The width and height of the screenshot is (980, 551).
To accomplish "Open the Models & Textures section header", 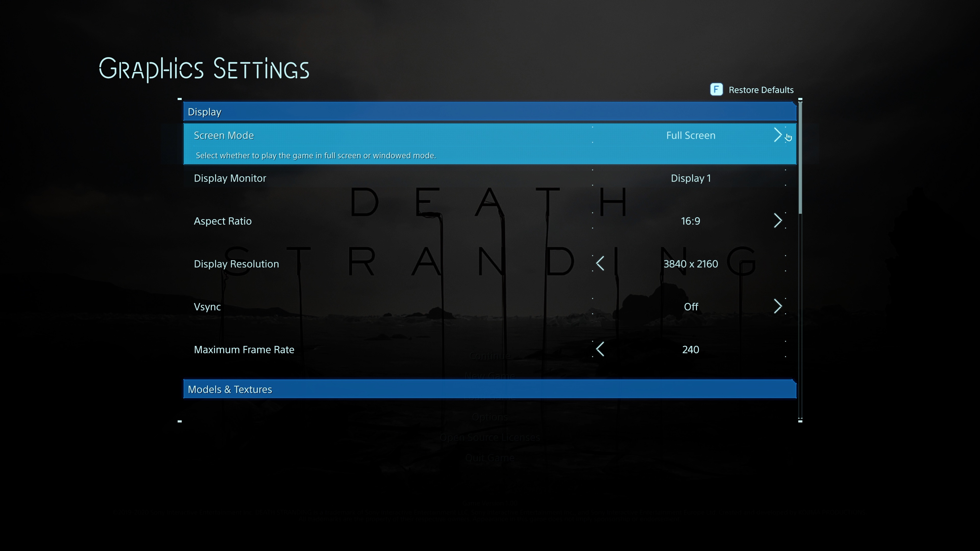I will point(489,389).
